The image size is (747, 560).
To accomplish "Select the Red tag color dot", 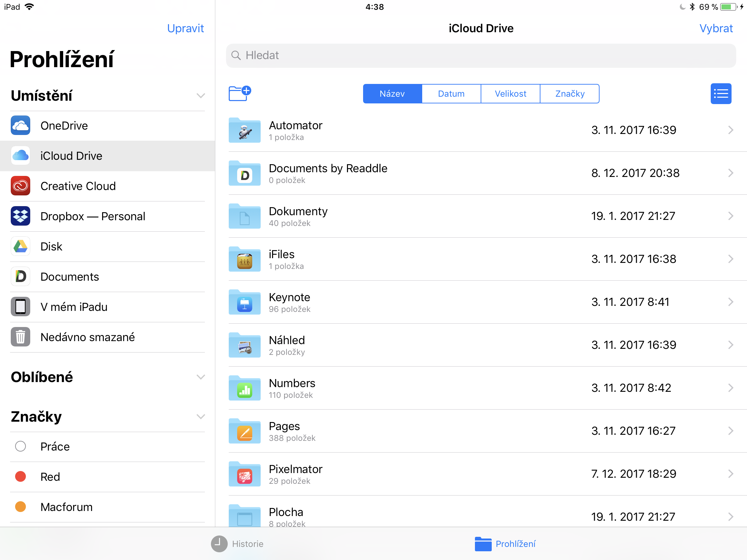I will tap(20, 476).
